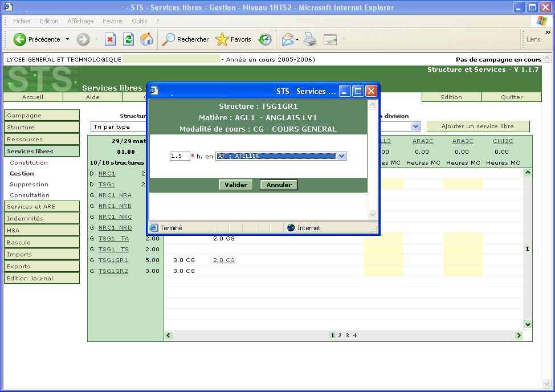
Task: Click Ajouter un service libre button
Action: 478,126
